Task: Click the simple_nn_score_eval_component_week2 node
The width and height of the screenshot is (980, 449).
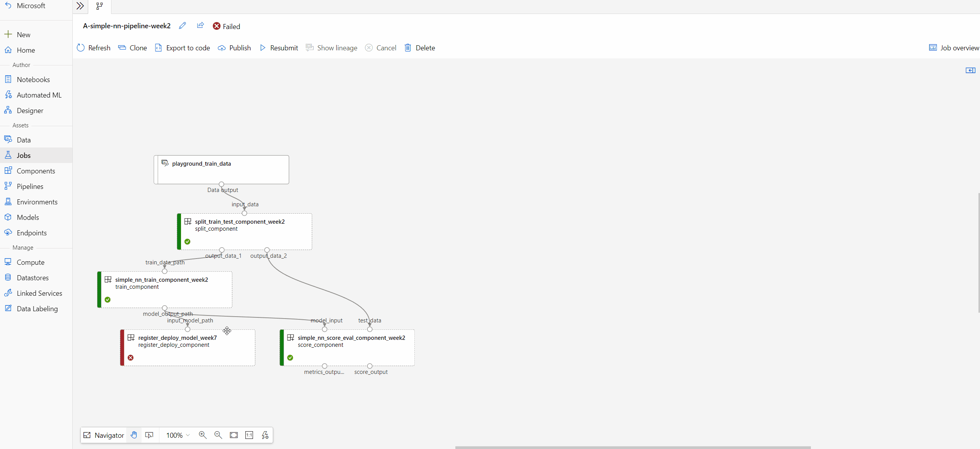Action: pos(347,347)
